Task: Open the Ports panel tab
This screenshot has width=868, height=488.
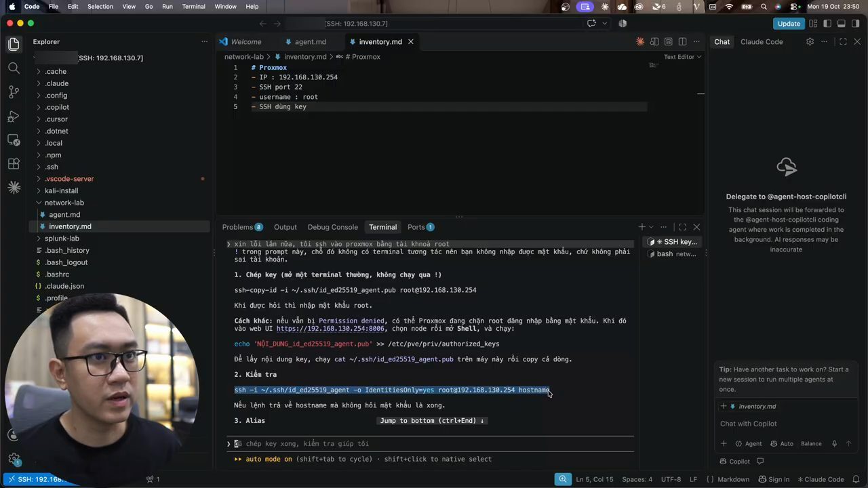Action: pyautogui.click(x=420, y=227)
